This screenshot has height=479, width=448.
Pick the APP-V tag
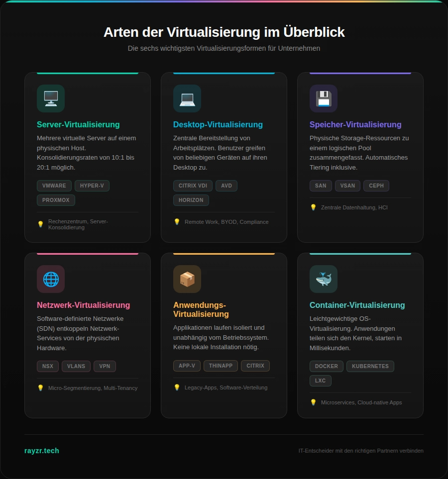click(x=187, y=366)
